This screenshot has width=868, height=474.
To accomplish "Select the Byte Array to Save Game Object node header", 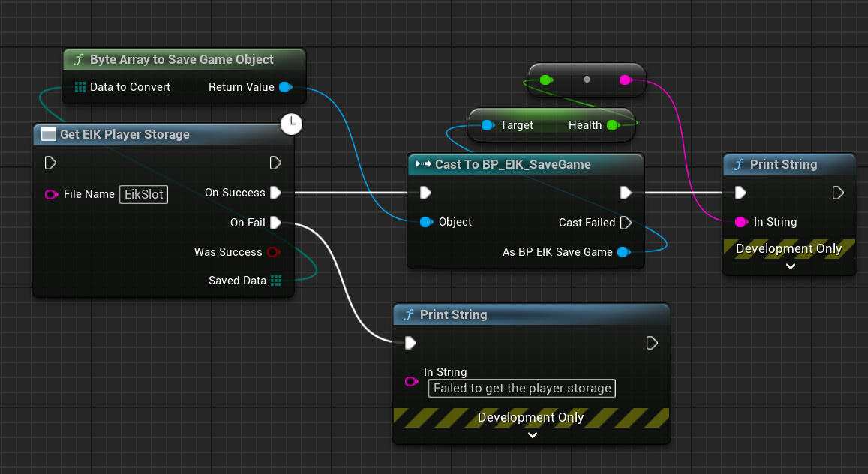I will (x=182, y=60).
